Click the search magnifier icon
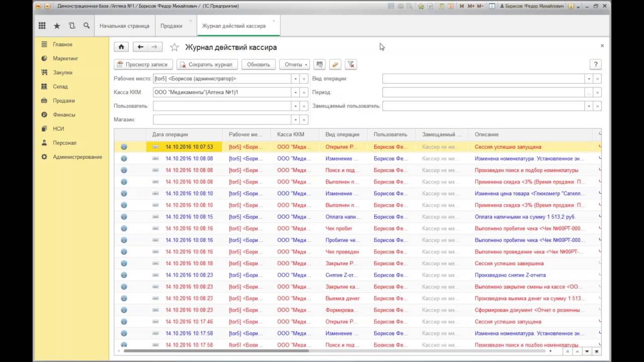 87,26
